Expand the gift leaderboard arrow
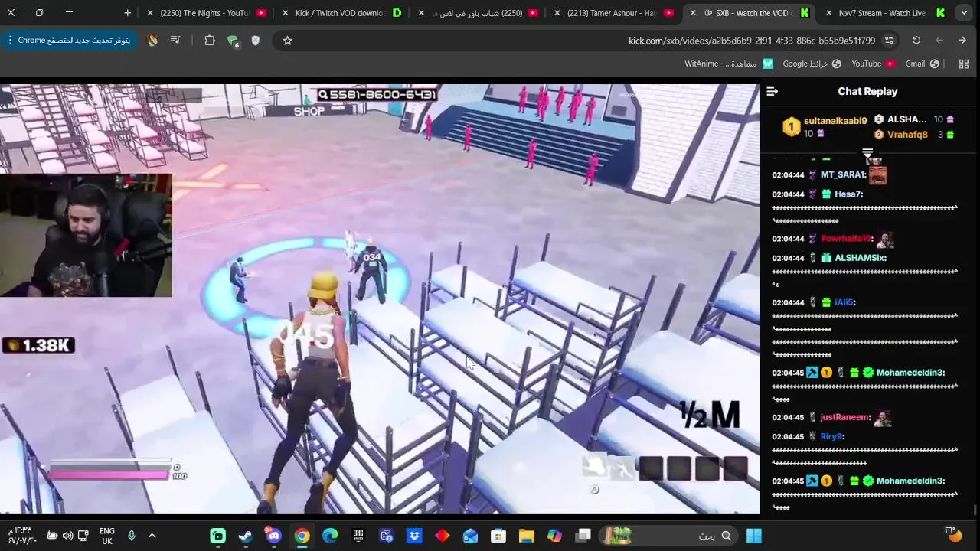980x551 pixels. [x=867, y=154]
